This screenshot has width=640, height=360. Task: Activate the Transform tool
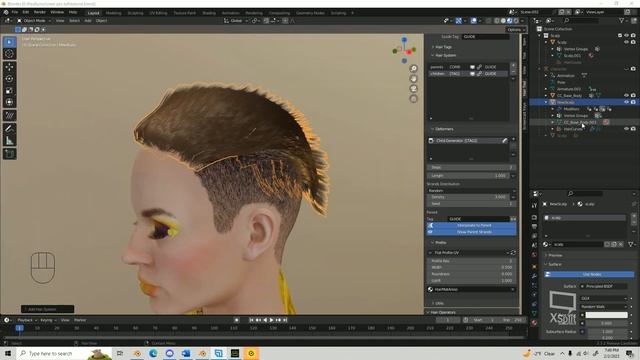tap(9, 102)
